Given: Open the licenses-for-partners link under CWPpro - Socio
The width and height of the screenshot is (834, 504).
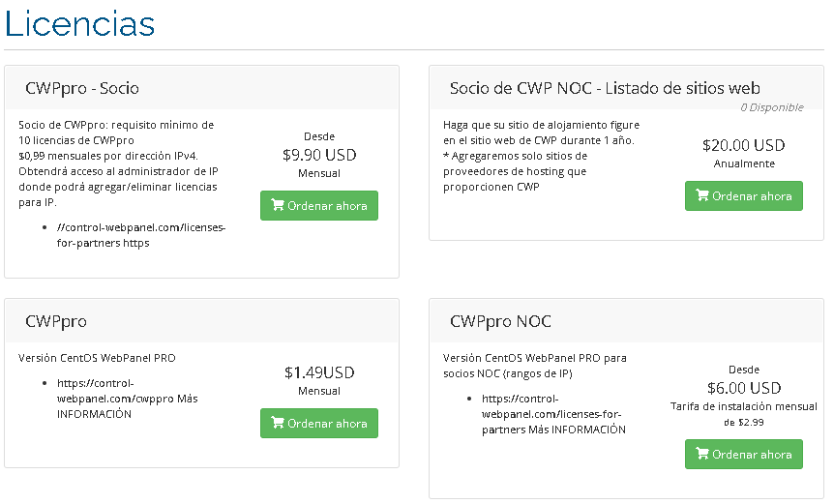Looking at the screenshot, I should [141, 235].
